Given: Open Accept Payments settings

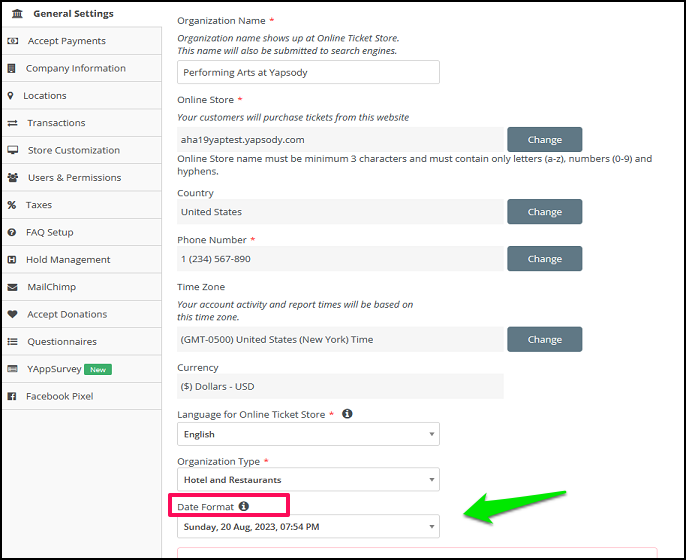Looking at the screenshot, I should click(x=82, y=41).
